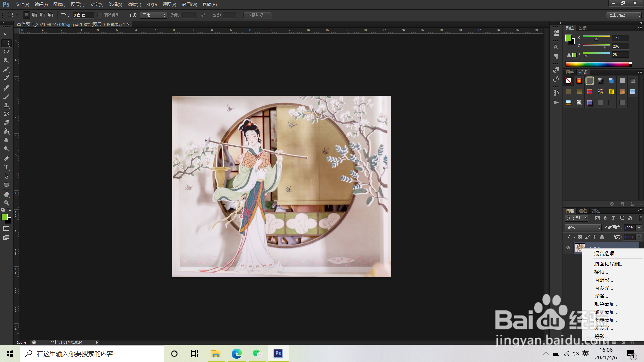Image resolution: width=644 pixels, height=362 pixels.
Task: Switch to the 通道 tab
Action: 583,211
